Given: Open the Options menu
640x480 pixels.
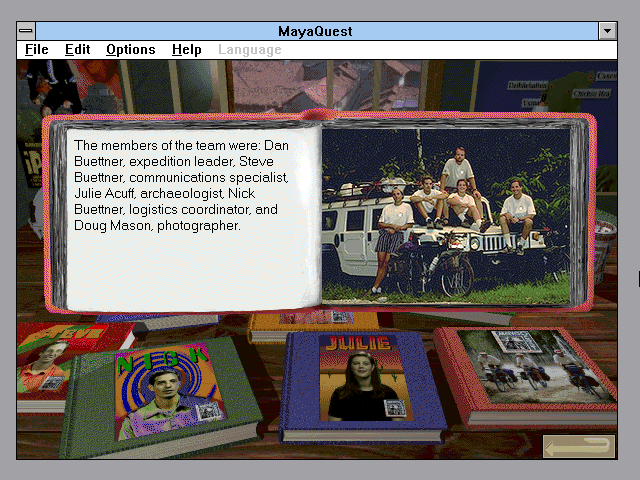Looking at the screenshot, I should 131,50.
